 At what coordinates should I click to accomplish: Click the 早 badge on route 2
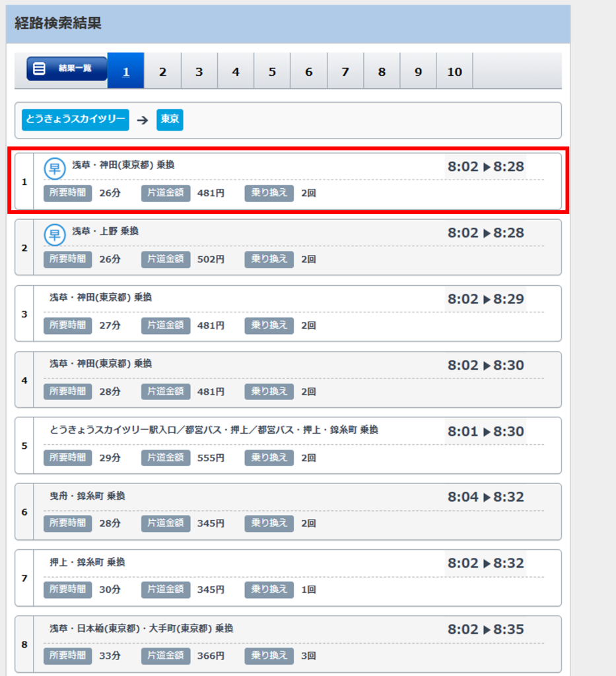coord(55,235)
